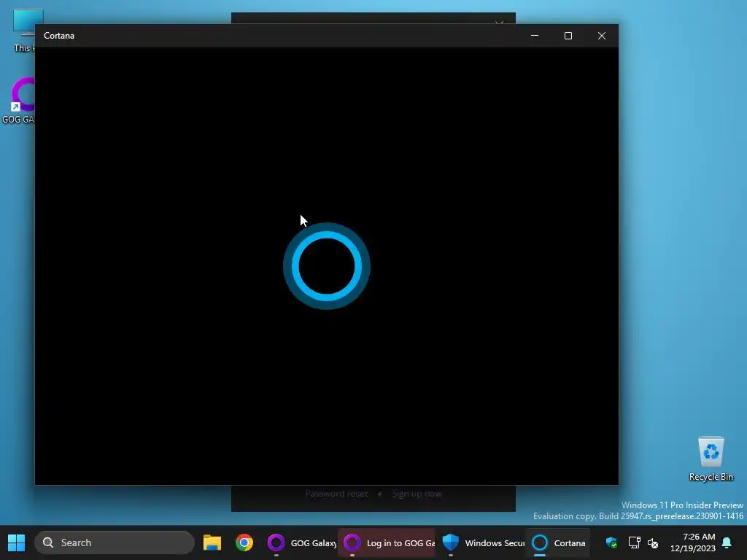747x560 pixels.
Task: Switch to Log in to GOG Galaxy window
Action: [x=387, y=542]
